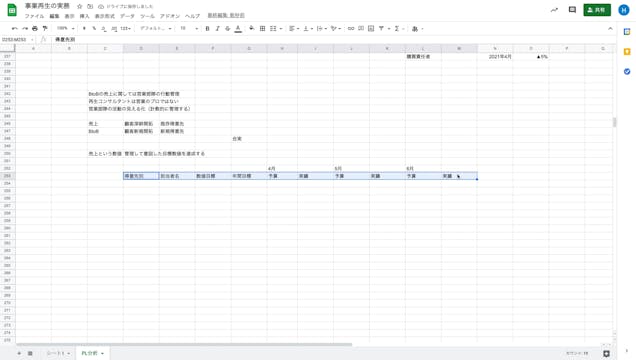Open the zoom level dropdown

tap(66, 28)
